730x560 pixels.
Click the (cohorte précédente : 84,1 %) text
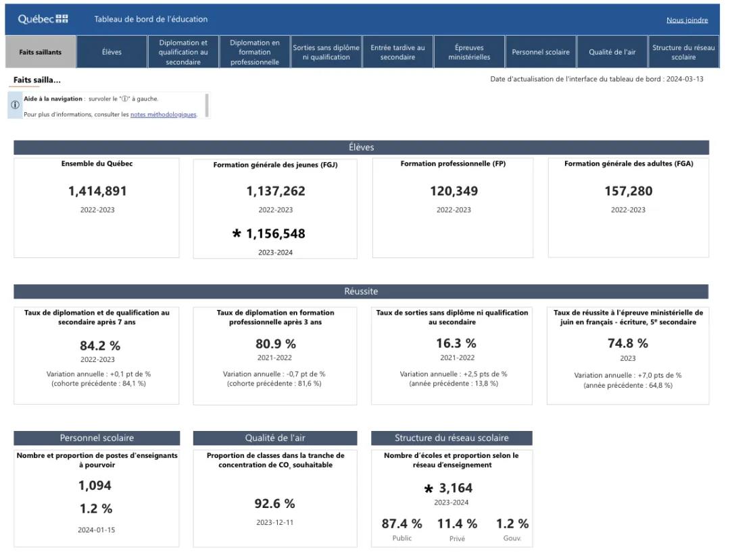[99, 384]
